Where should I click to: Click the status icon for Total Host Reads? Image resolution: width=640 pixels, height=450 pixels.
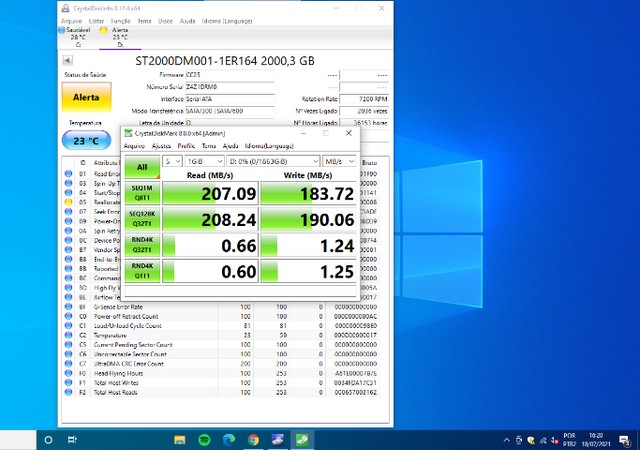coord(68,392)
